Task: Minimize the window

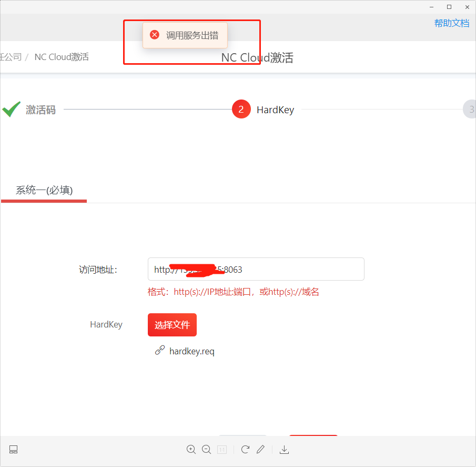Action: [432, 7]
